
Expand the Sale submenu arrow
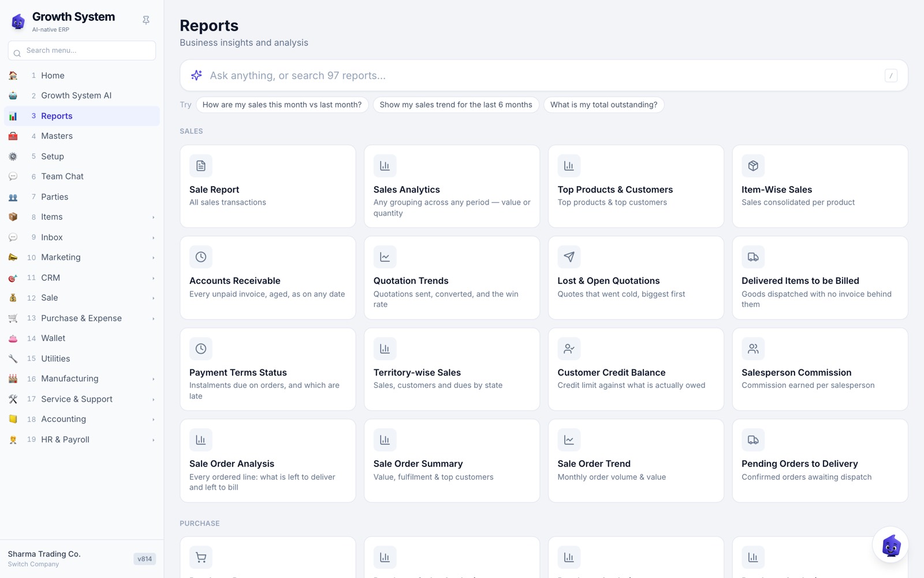(x=153, y=298)
